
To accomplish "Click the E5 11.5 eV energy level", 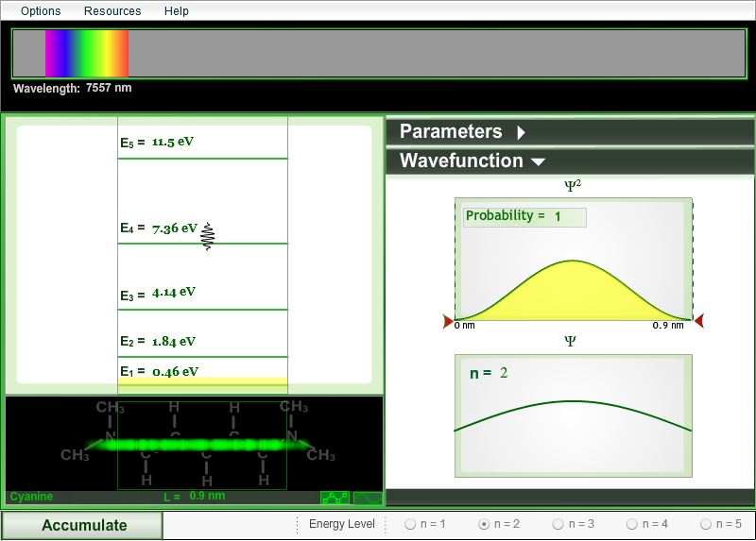I will (x=172, y=143).
